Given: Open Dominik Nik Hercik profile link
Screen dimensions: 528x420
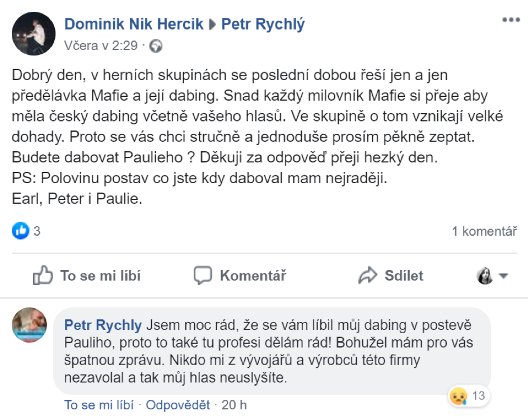Looking at the screenshot, I should pyautogui.click(x=134, y=24).
